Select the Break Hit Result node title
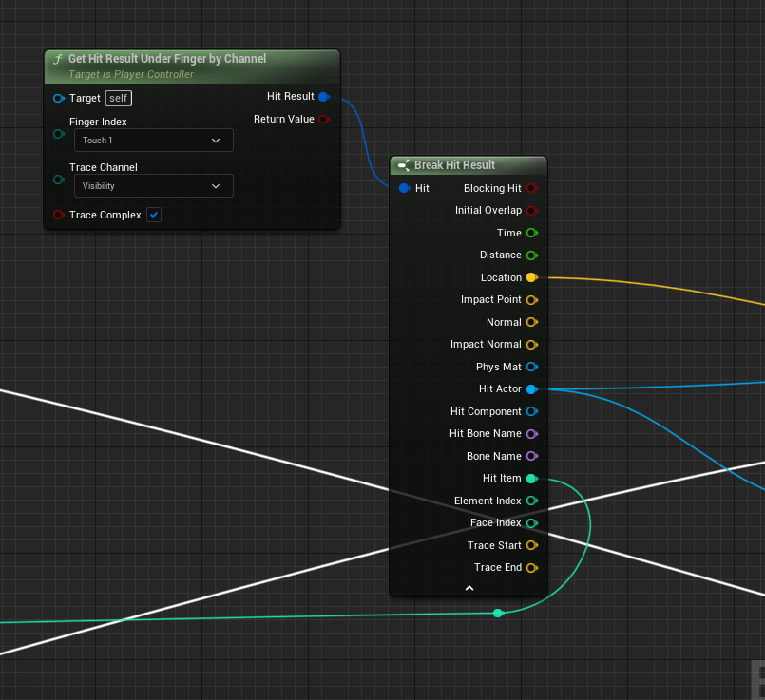The image size is (765, 700). (x=454, y=165)
